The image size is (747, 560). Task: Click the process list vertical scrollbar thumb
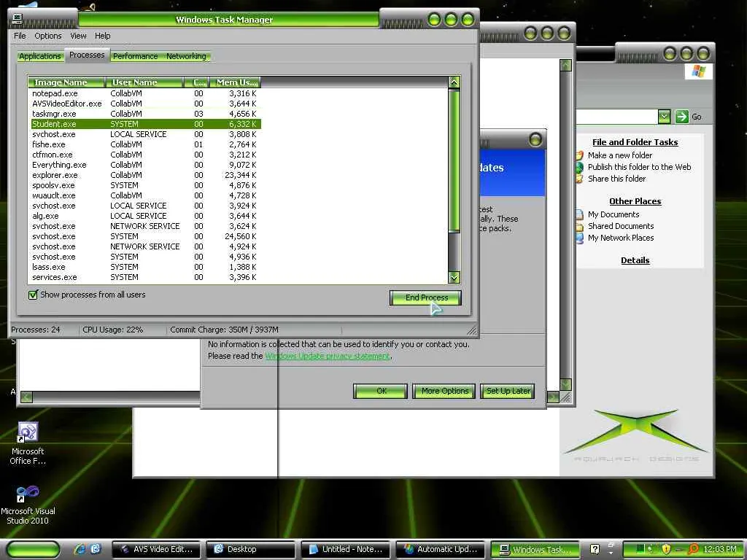click(454, 160)
